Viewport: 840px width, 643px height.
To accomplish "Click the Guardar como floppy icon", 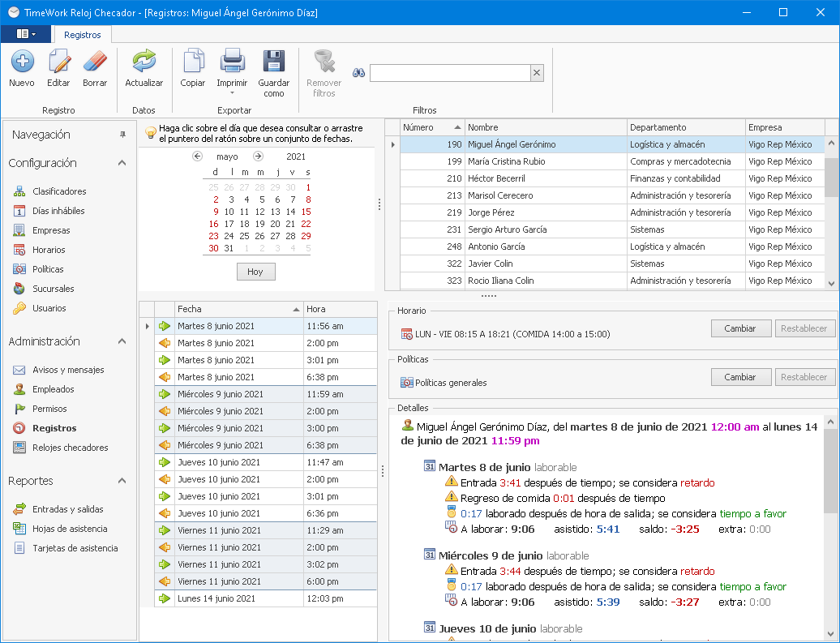I will point(274,62).
